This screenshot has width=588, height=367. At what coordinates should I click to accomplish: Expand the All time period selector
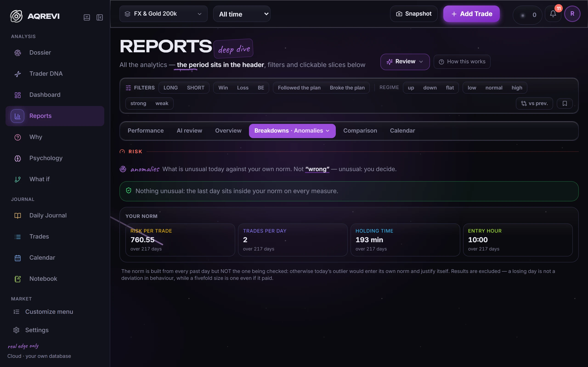[242, 14]
